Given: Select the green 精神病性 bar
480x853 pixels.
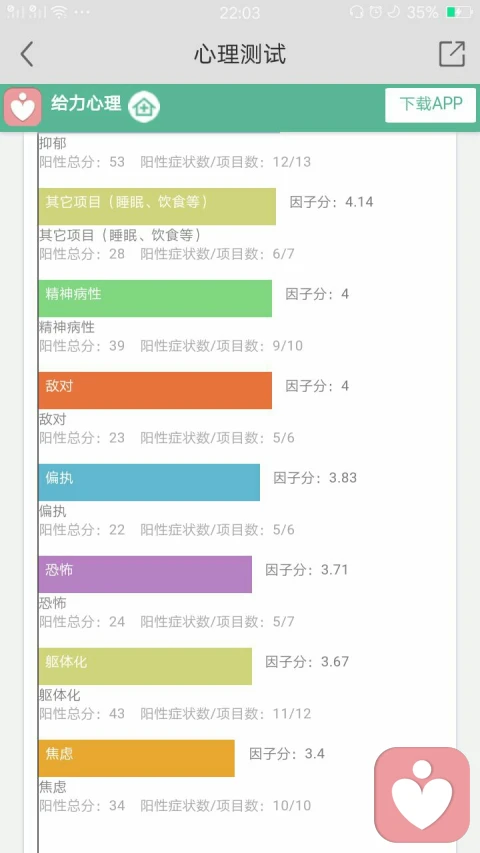Looking at the screenshot, I should 155,298.
